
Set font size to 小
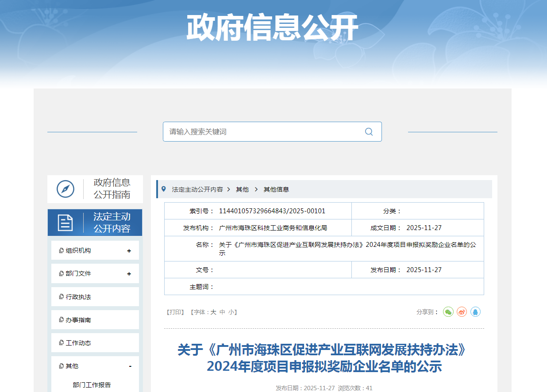[231, 312]
